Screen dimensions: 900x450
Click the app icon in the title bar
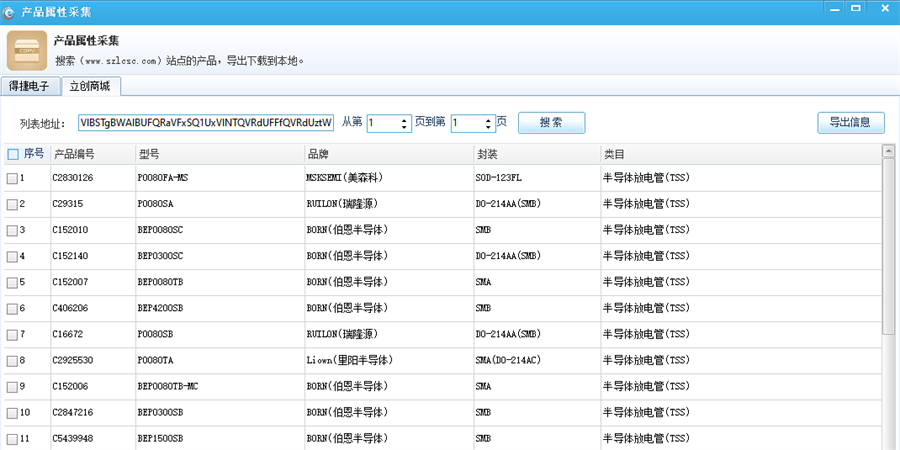pos(10,11)
